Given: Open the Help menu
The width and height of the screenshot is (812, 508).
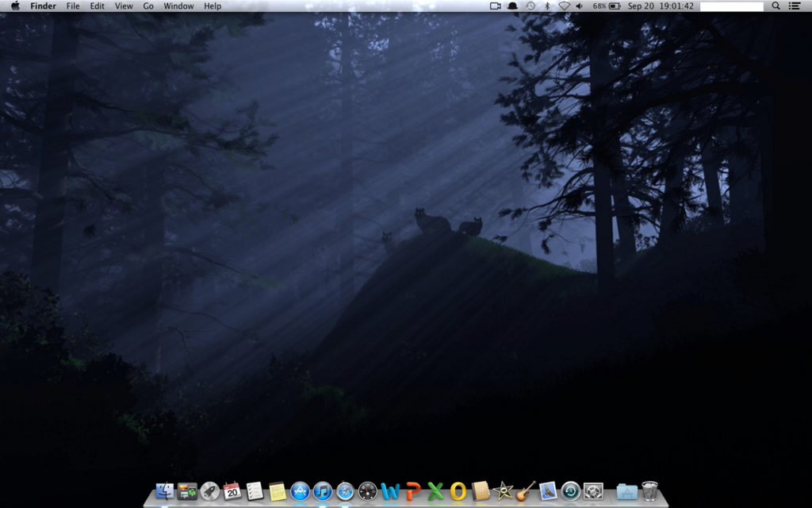Looking at the screenshot, I should (213, 6).
